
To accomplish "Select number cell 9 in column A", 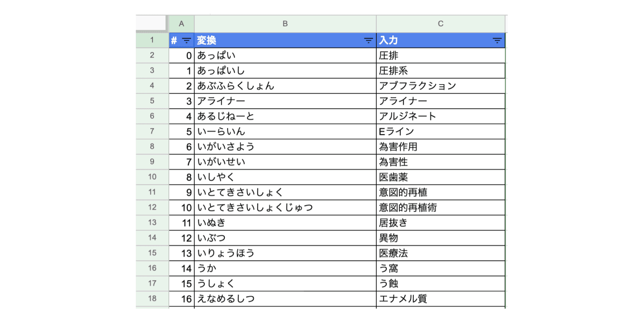I will [181, 192].
